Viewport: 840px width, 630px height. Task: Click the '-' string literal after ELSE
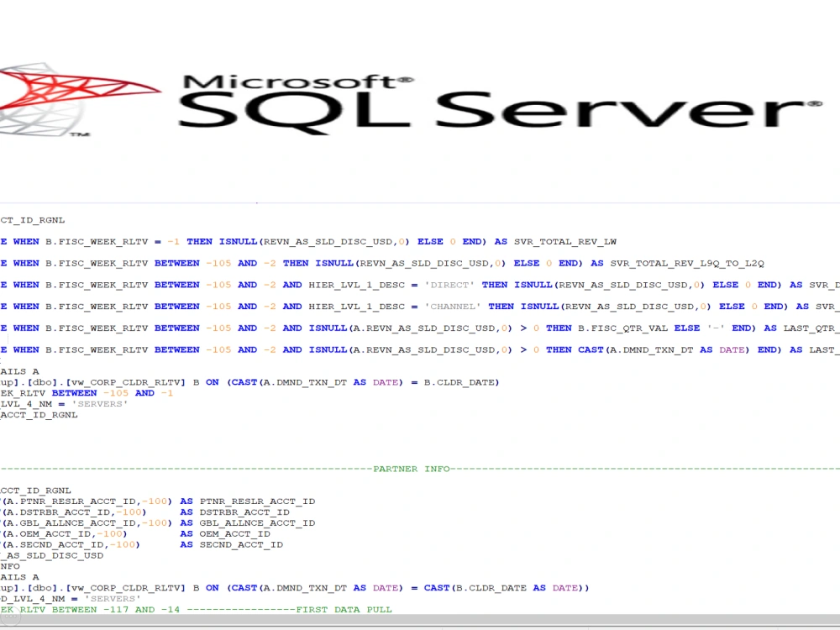coord(716,328)
